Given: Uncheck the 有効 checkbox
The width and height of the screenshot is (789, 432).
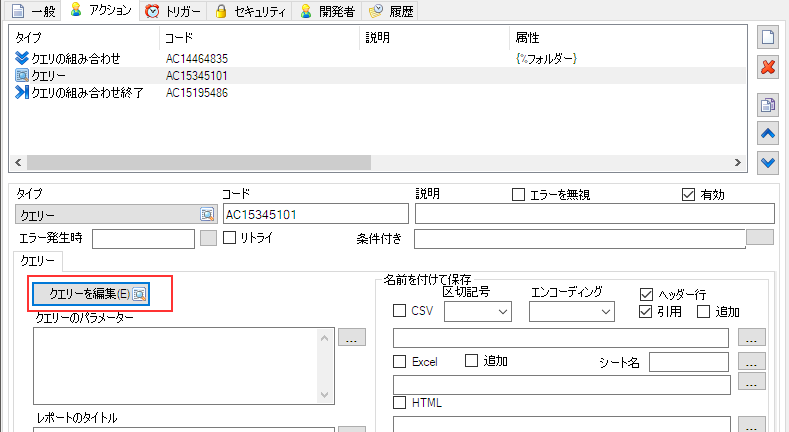Looking at the screenshot, I should click(x=688, y=194).
